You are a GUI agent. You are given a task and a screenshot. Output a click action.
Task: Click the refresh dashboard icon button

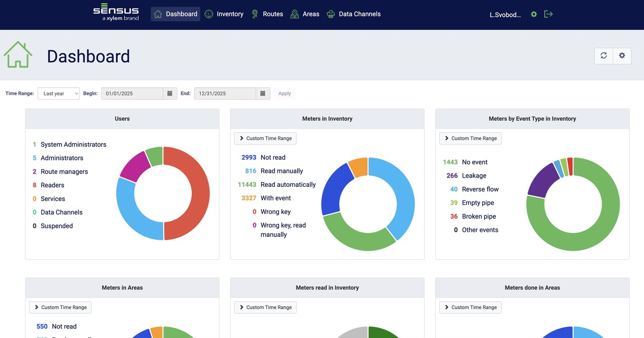[x=603, y=56]
